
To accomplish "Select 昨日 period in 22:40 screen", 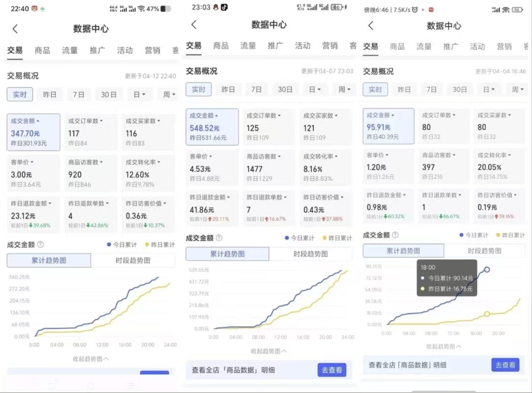I will [50, 95].
